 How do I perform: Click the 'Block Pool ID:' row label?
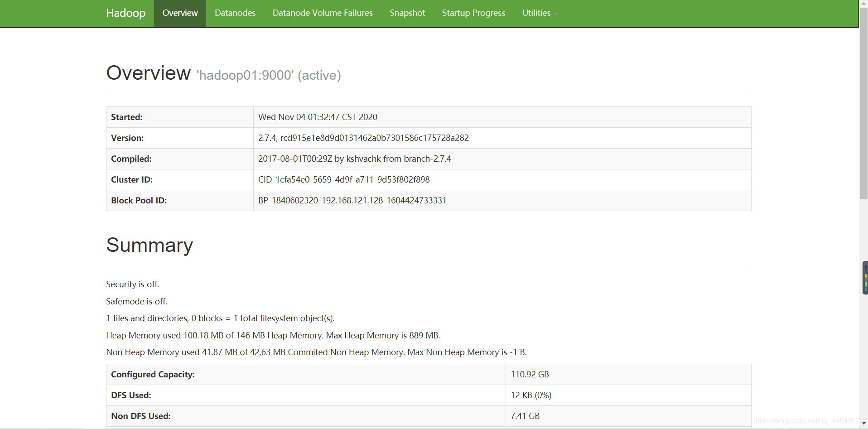139,200
